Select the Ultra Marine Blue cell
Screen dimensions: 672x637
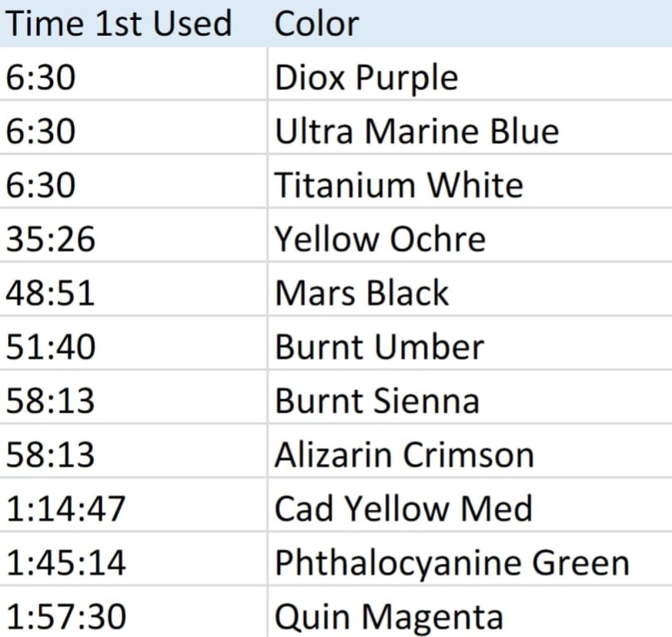click(416, 131)
